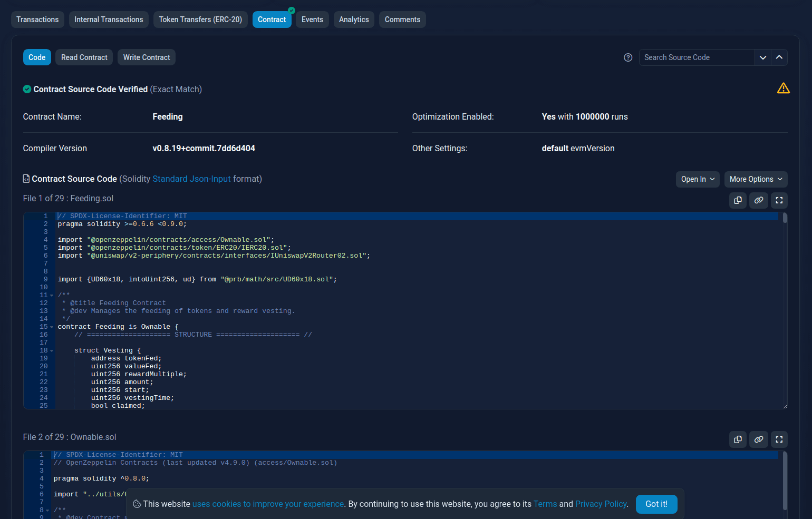Open the help question mark icon

click(628, 57)
